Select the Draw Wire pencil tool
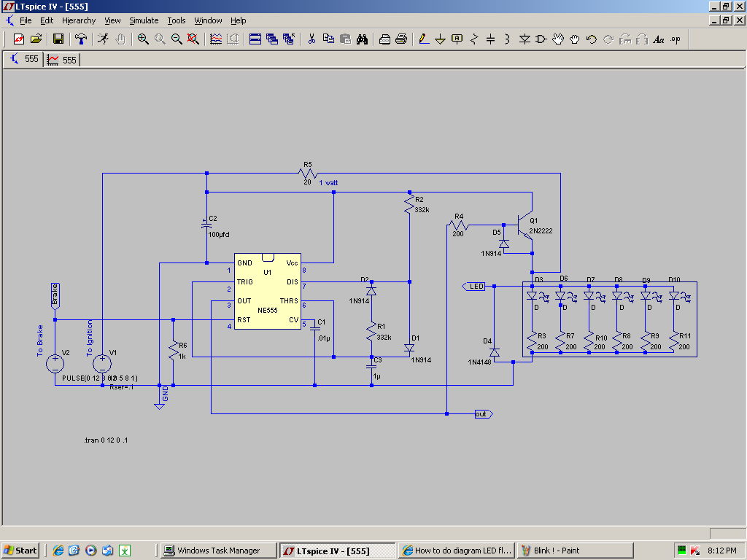 click(x=424, y=39)
